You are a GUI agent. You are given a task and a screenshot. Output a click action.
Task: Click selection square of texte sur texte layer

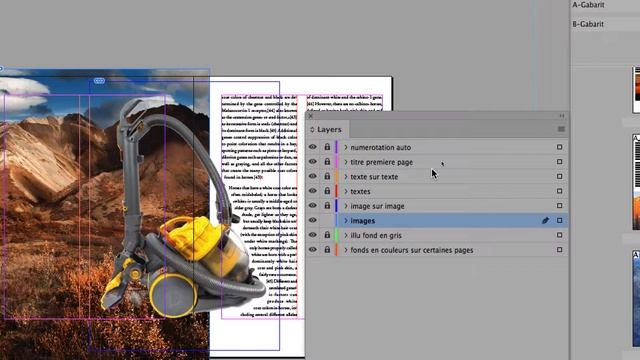pyautogui.click(x=560, y=176)
